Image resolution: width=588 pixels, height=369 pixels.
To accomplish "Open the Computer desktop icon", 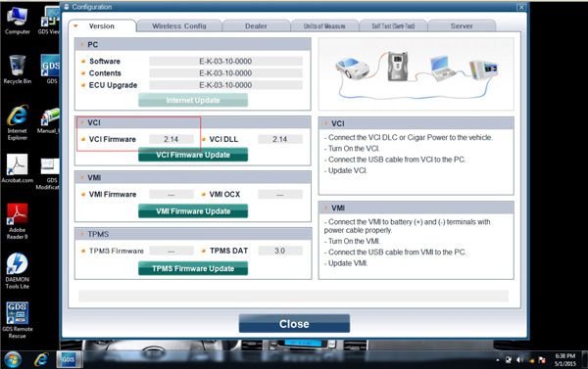I will (x=18, y=21).
